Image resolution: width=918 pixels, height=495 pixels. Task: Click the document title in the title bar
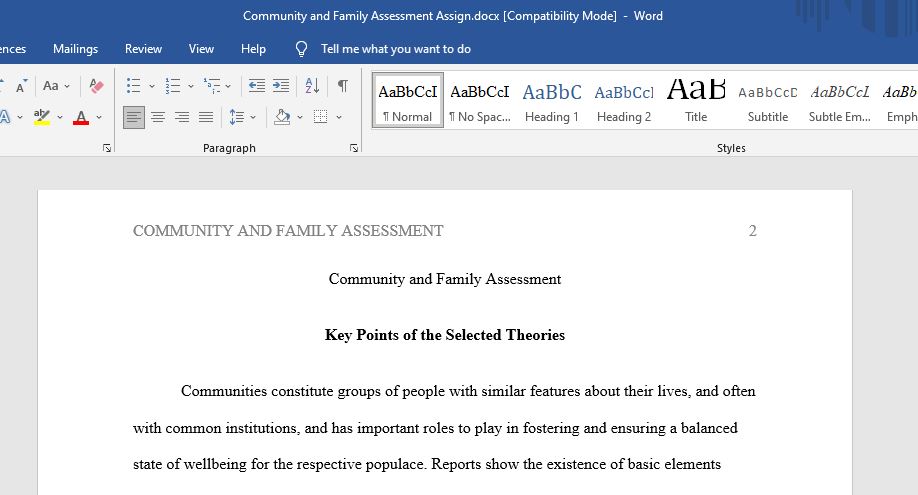pos(453,16)
